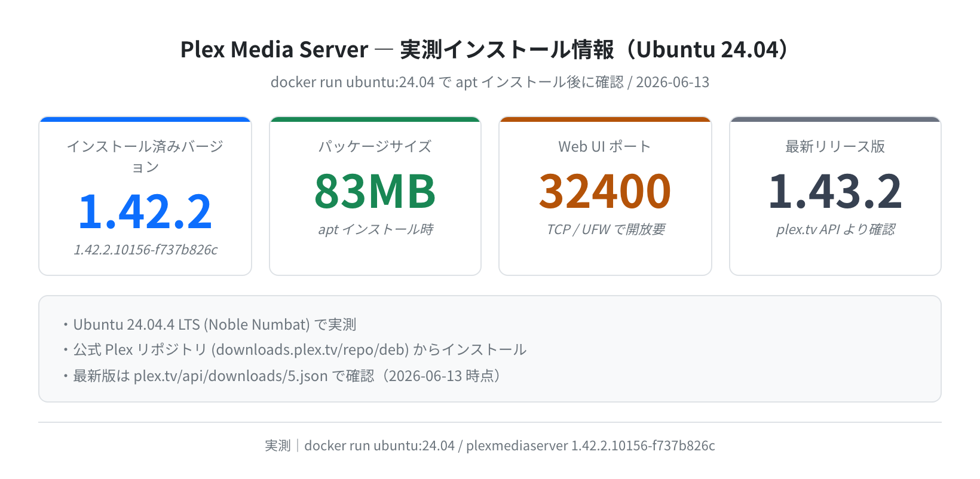Select the orange "32400" port value
Screen dimensions: 980x479
click(605, 191)
